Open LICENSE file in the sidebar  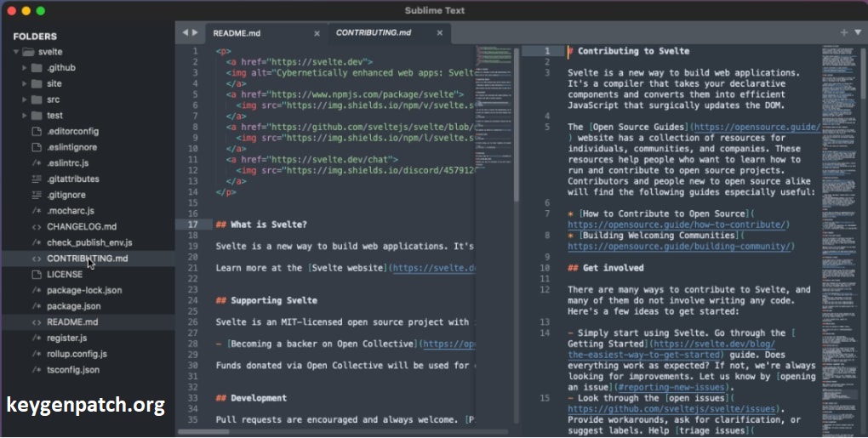click(x=64, y=275)
